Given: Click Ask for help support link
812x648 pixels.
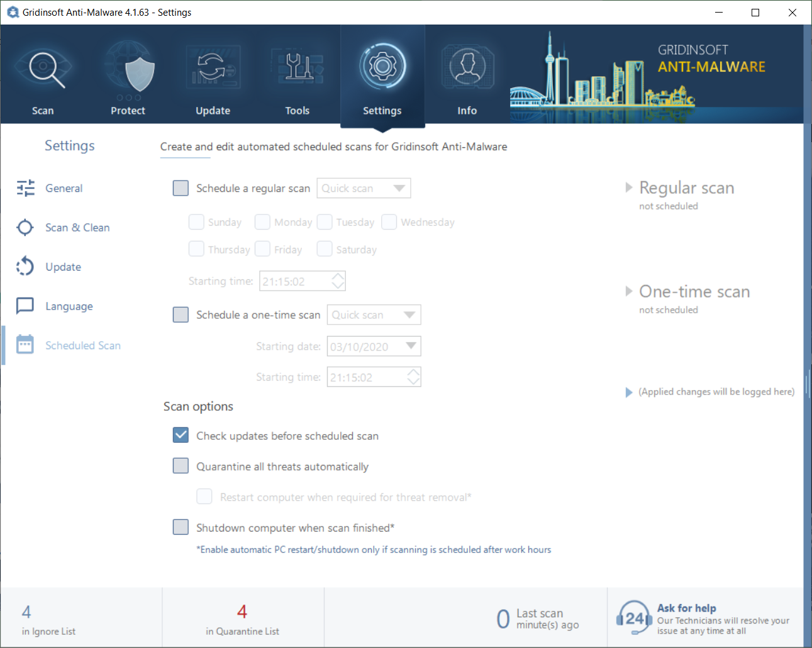Looking at the screenshot, I should 687,608.
